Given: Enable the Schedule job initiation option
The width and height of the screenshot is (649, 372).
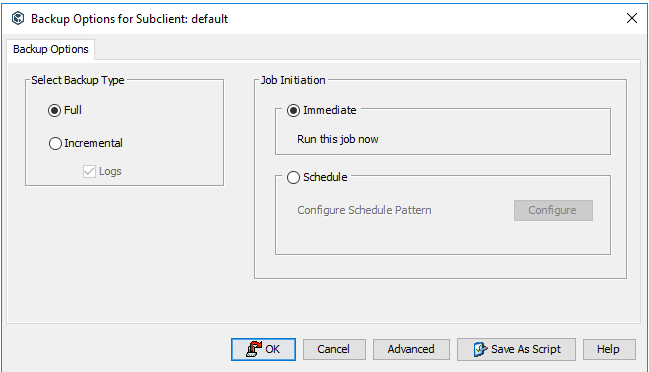Looking at the screenshot, I should 293,178.
